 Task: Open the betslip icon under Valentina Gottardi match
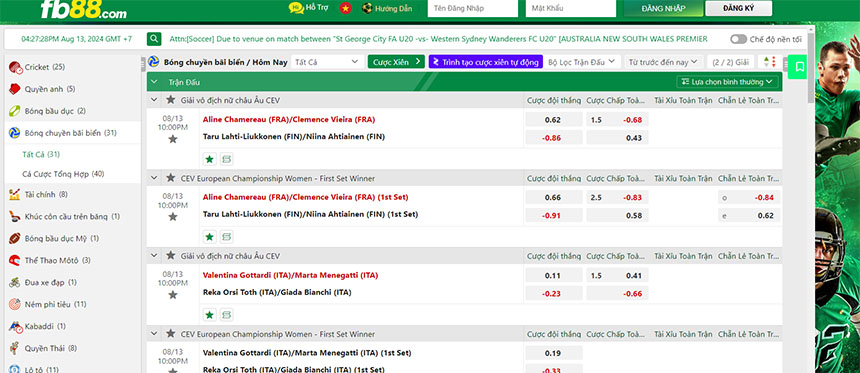tap(227, 315)
